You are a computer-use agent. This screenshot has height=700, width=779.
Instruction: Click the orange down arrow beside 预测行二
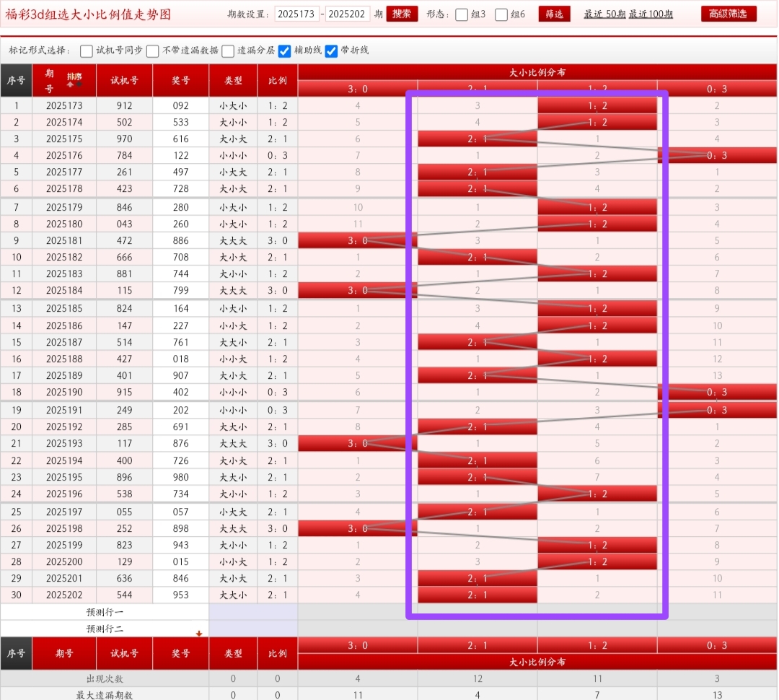coord(199,633)
